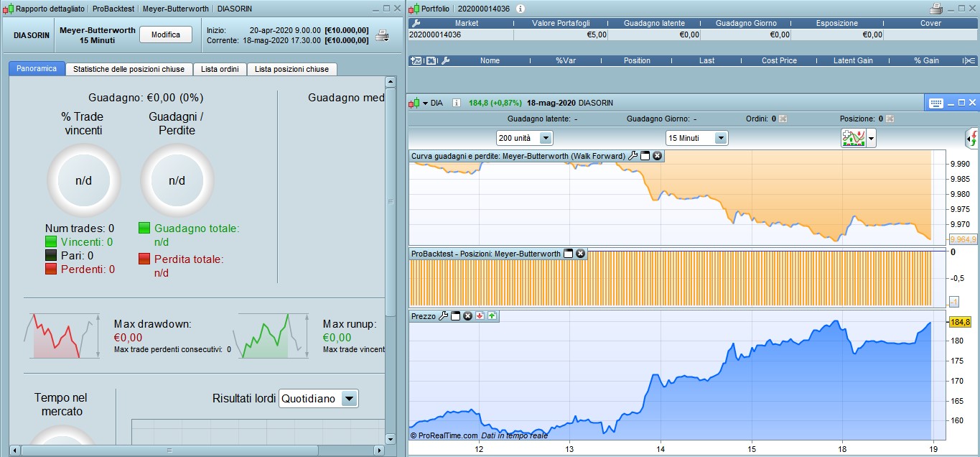This screenshot has height=457, width=980.
Task: Remove the Curva guadagni e perdite panel
Action: (657, 156)
